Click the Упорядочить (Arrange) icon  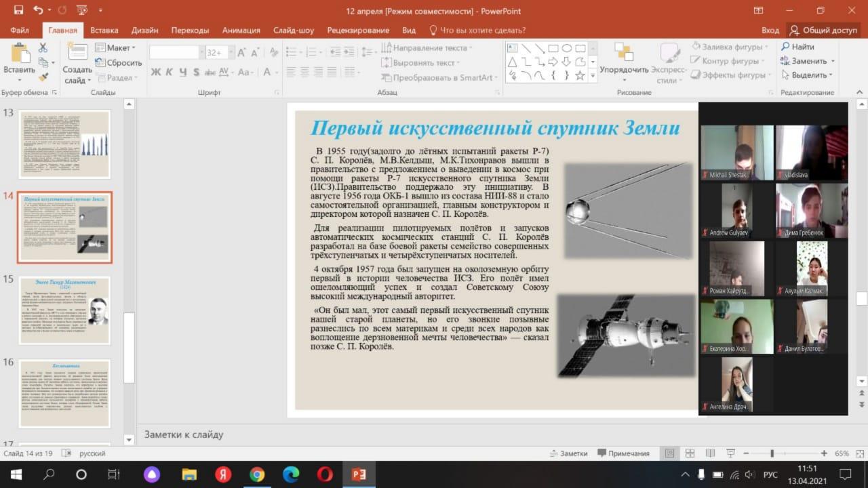tap(623, 53)
